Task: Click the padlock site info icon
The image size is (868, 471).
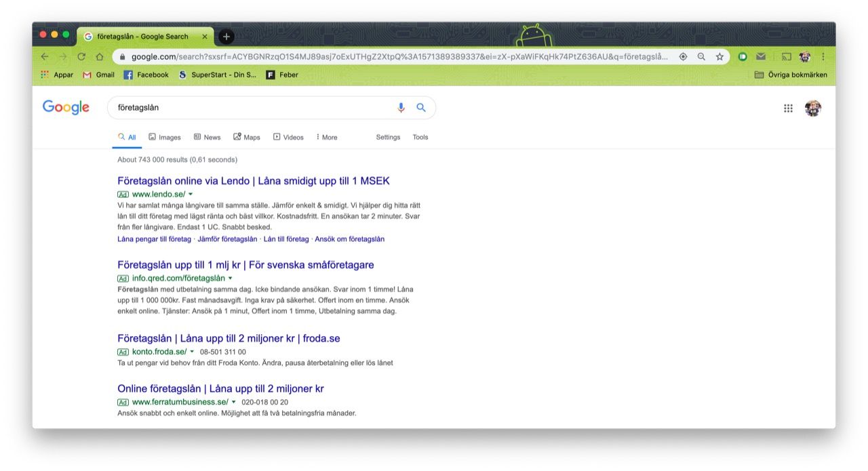Action: click(x=123, y=57)
